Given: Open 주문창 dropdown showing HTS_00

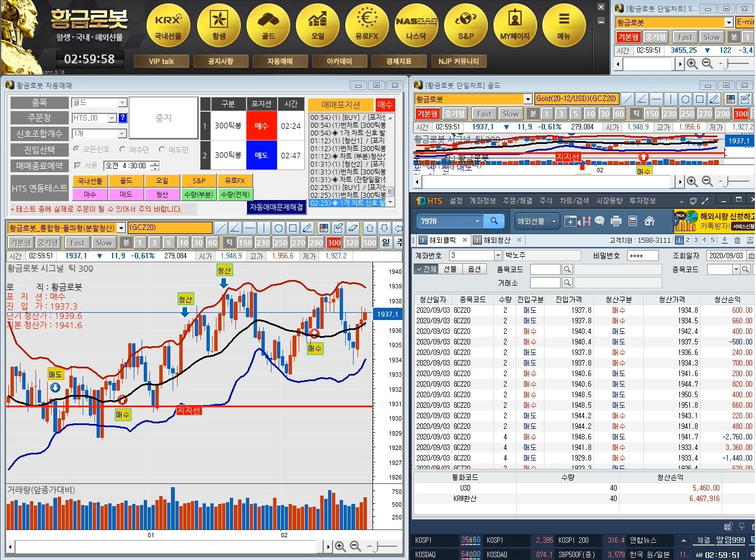Looking at the screenshot, I should 112,118.
